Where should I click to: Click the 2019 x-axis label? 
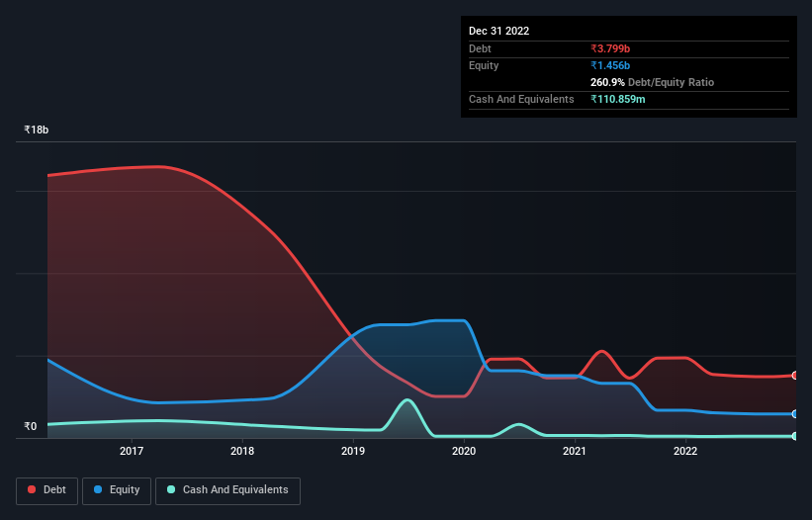tap(353, 451)
